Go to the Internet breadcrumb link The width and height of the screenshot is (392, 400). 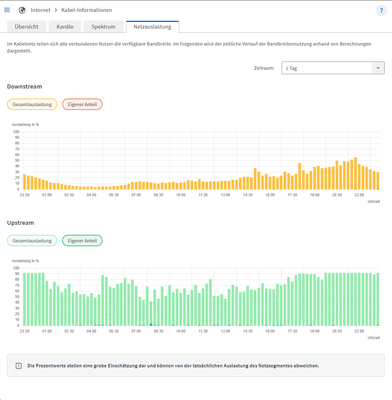(40, 10)
